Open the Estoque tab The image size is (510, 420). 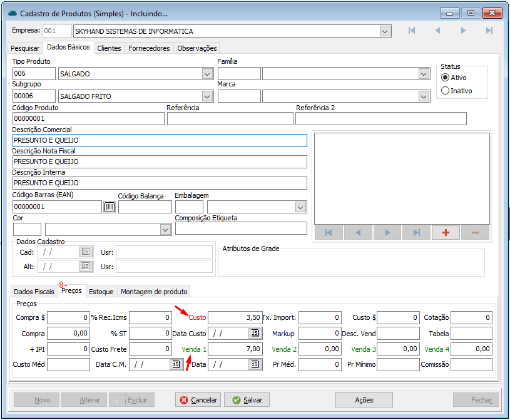101,292
